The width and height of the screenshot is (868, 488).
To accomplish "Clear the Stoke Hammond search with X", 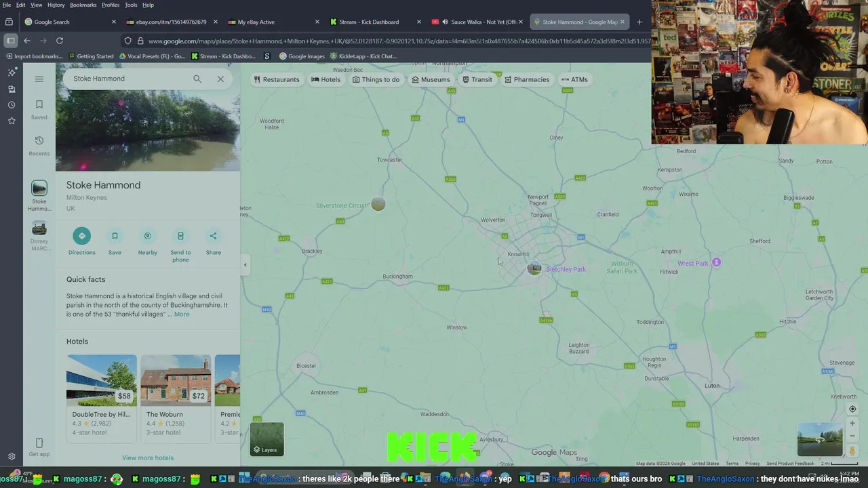I will point(220,79).
